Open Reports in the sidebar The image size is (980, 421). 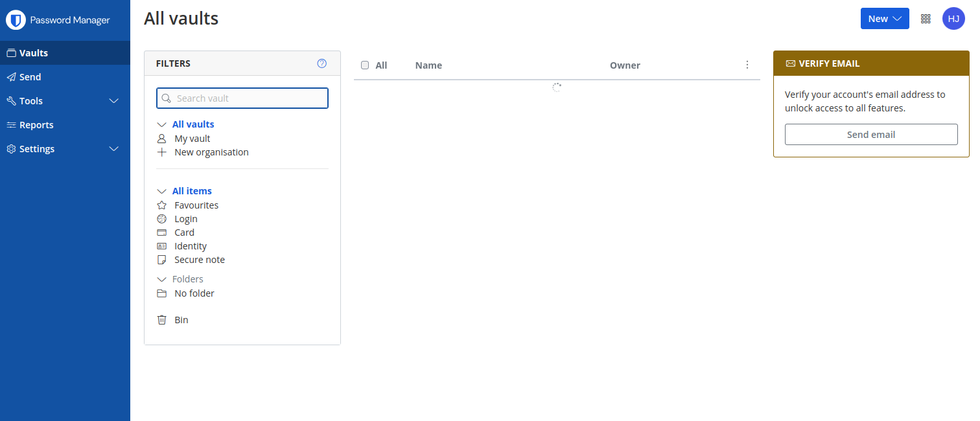point(36,125)
